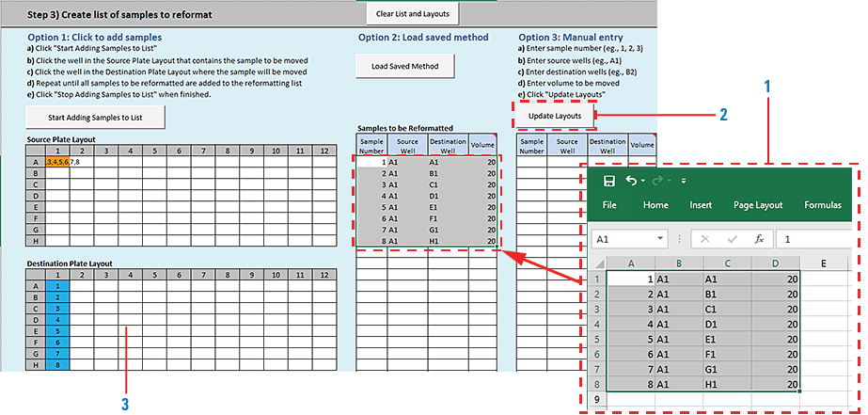Viewport: 868px width, 415px height.
Task: Click the Load Saved Method button
Action: click(405, 66)
